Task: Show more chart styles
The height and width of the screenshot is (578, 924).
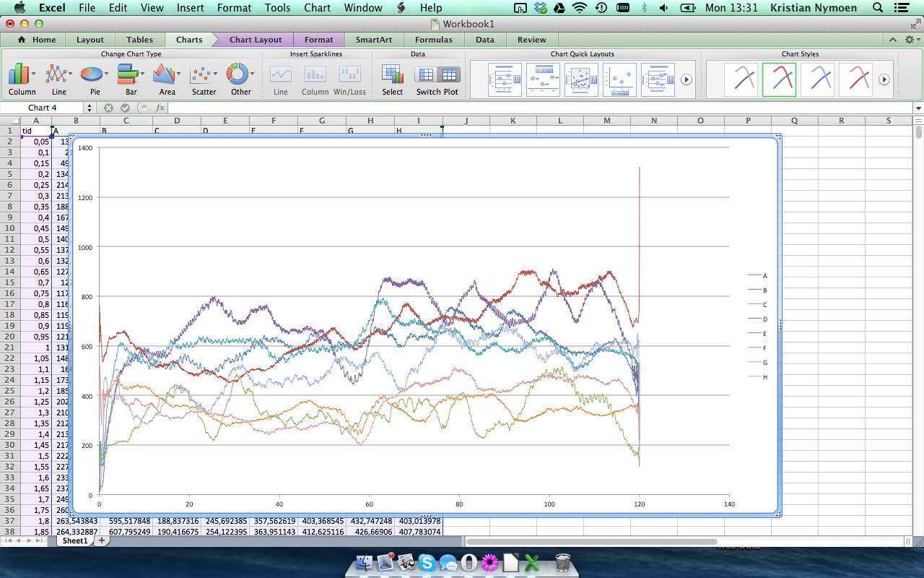Action: click(x=884, y=79)
